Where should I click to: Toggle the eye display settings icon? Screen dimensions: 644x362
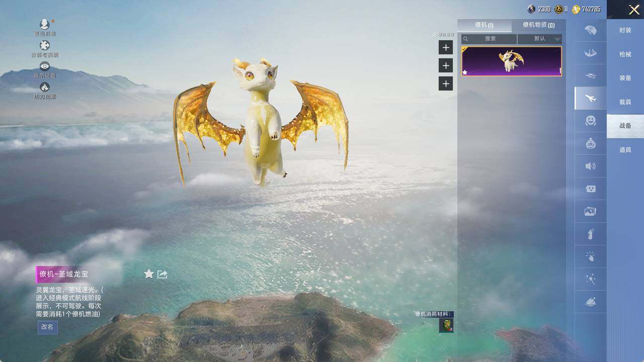click(45, 66)
